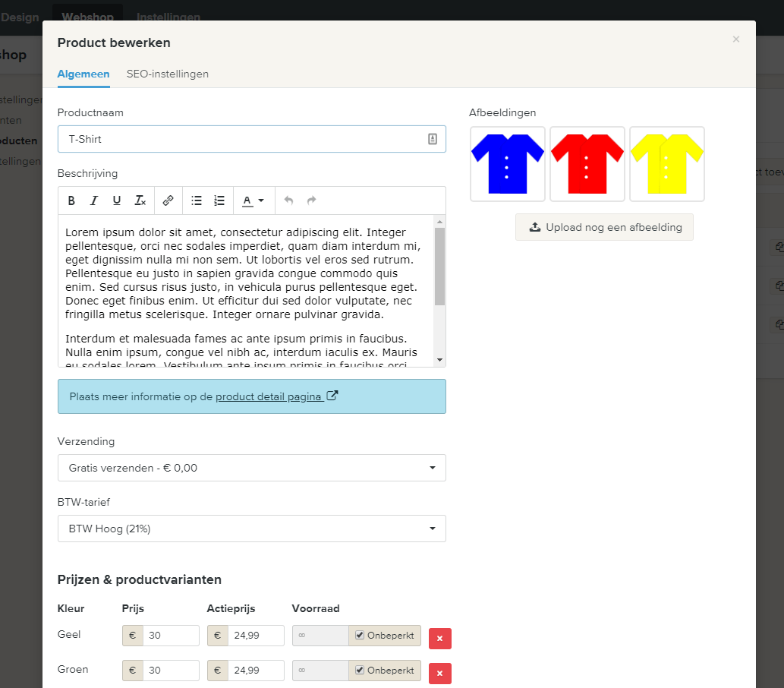Open the Verzending dropdown
The width and height of the screenshot is (784, 688).
252,468
